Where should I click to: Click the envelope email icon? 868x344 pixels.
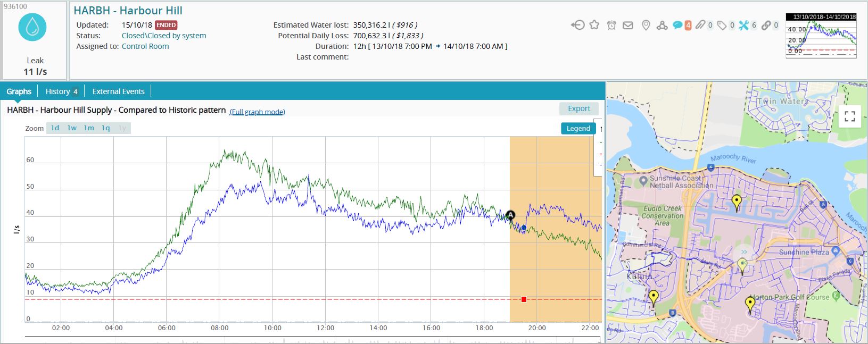pos(628,25)
